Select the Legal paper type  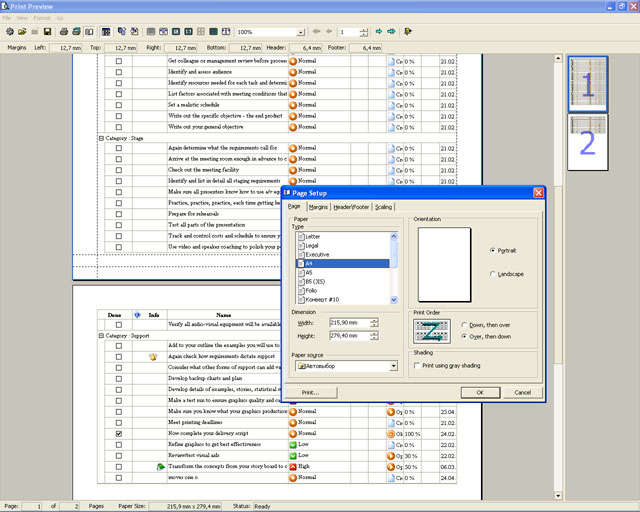point(313,245)
